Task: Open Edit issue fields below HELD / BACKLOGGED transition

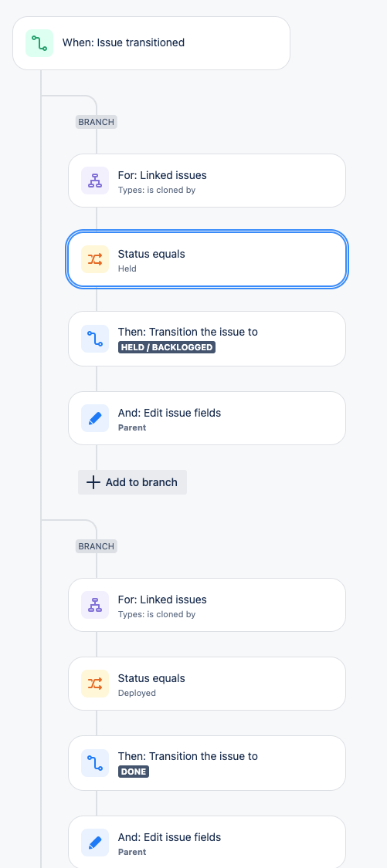Action: click(x=207, y=418)
